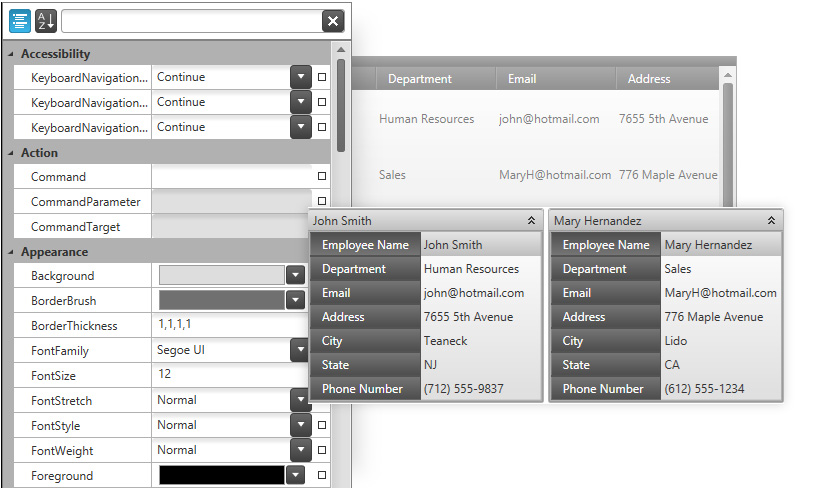This screenshot has height=500, width=820.
Task: Click marker square next to Foreground
Action: (x=322, y=475)
